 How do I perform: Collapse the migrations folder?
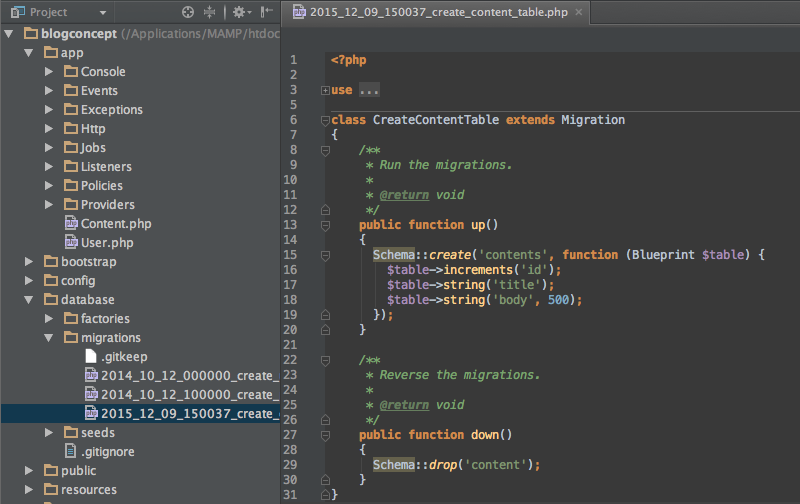point(49,338)
